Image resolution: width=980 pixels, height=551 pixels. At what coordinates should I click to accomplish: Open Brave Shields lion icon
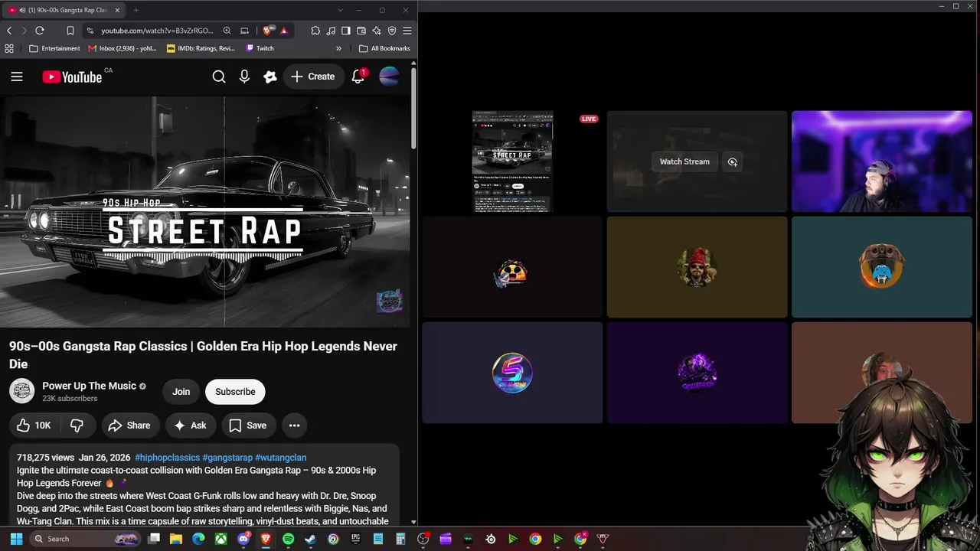(x=267, y=31)
